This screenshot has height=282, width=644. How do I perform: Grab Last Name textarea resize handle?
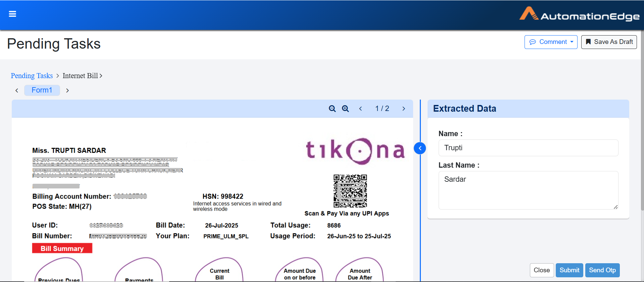click(x=615, y=207)
